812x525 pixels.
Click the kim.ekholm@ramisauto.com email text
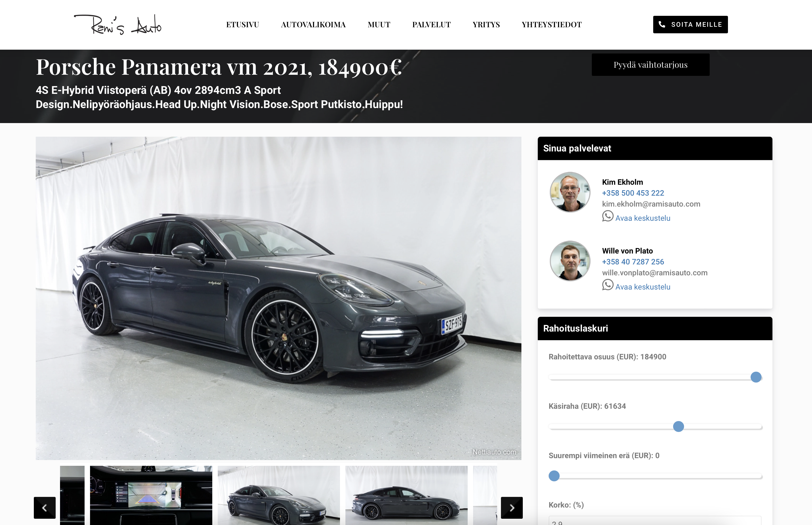(x=651, y=204)
